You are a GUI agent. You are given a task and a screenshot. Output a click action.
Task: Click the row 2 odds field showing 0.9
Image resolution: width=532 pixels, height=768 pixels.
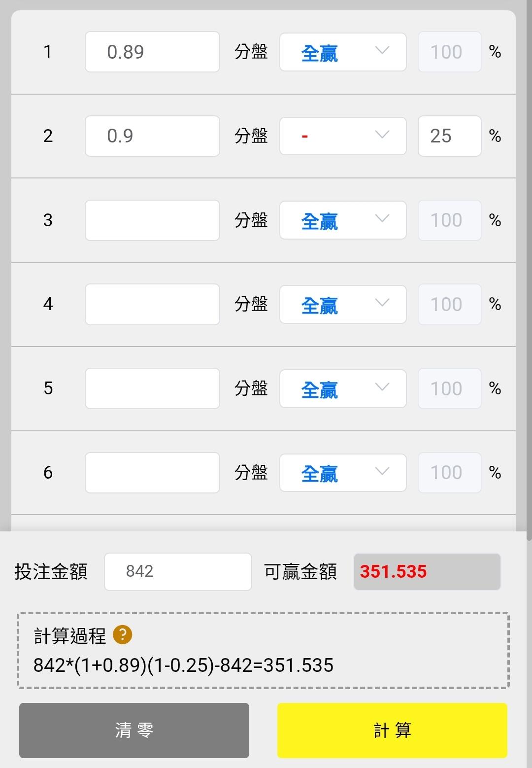click(x=152, y=136)
